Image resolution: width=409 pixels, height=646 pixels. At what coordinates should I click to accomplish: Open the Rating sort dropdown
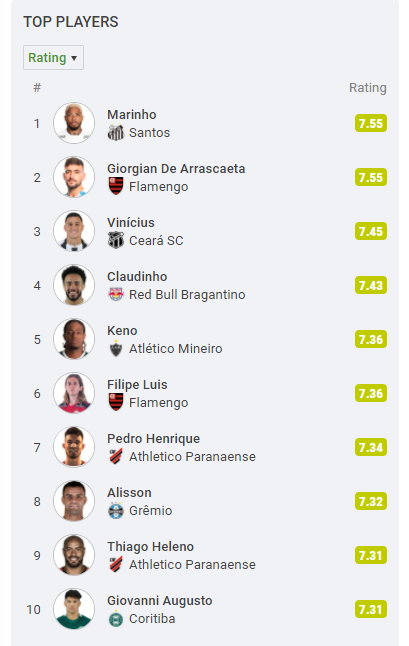tap(53, 58)
